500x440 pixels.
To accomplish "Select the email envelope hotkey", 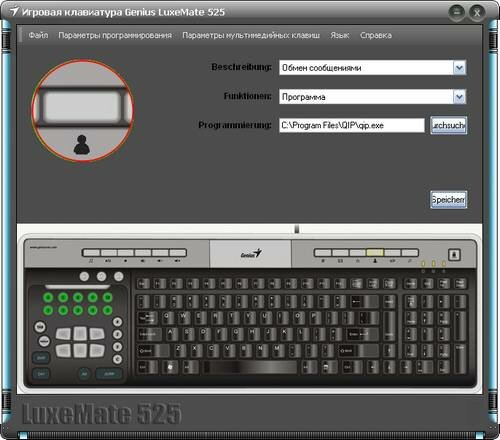I will pos(340,253).
